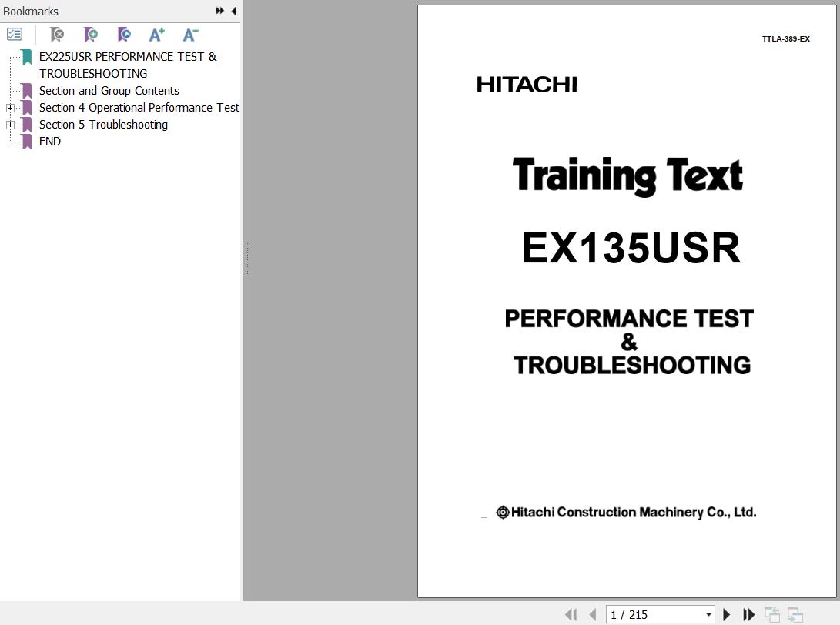This screenshot has height=625, width=840.
Task: Go to next page button
Action: click(726, 614)
